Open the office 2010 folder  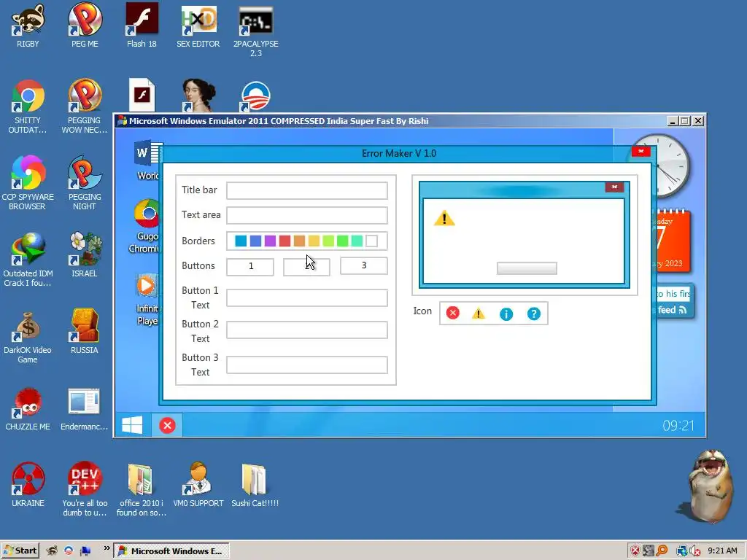(142, 489)
